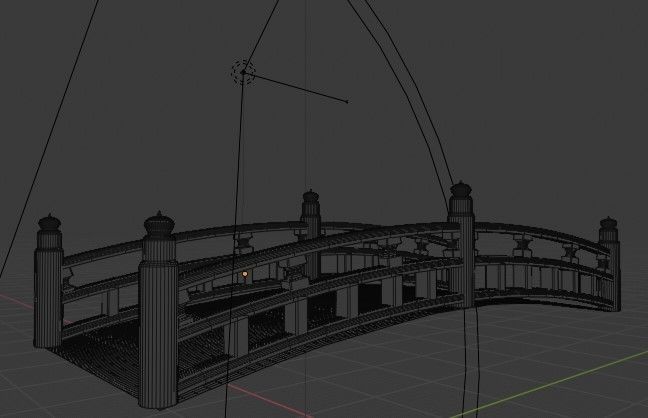Click the nearest large foreground bridge pillar
Image resolution: width=648 pixels, height=418 pixels.
(159, 311)
